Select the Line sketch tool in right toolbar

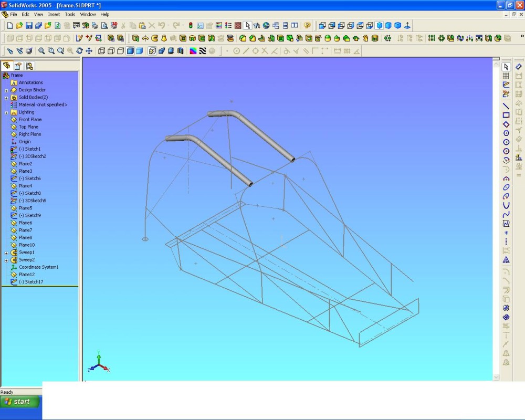pyautogui.click(x=506, y=106)
